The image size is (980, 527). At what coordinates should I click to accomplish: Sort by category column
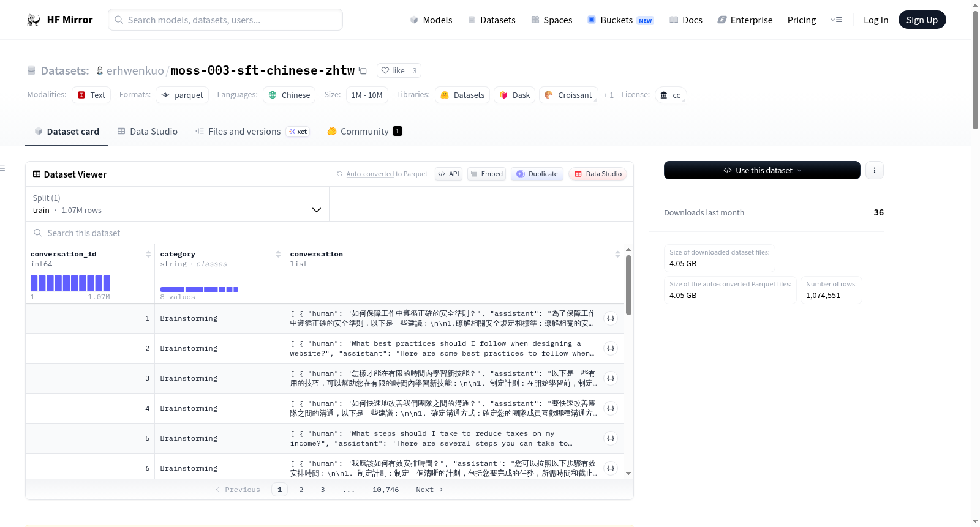[278, 254]
